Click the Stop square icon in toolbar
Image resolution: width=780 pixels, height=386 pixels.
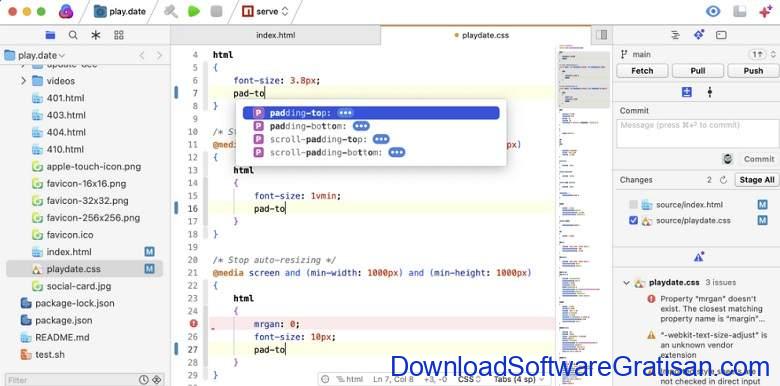coord(216,11)
